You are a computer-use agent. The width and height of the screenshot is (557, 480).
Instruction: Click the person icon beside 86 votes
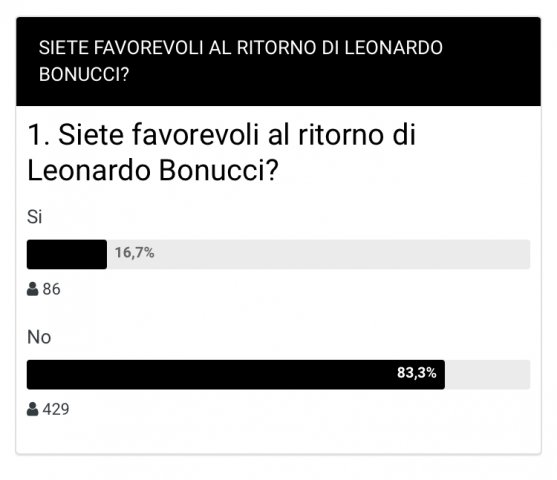[x=32, y=289]
